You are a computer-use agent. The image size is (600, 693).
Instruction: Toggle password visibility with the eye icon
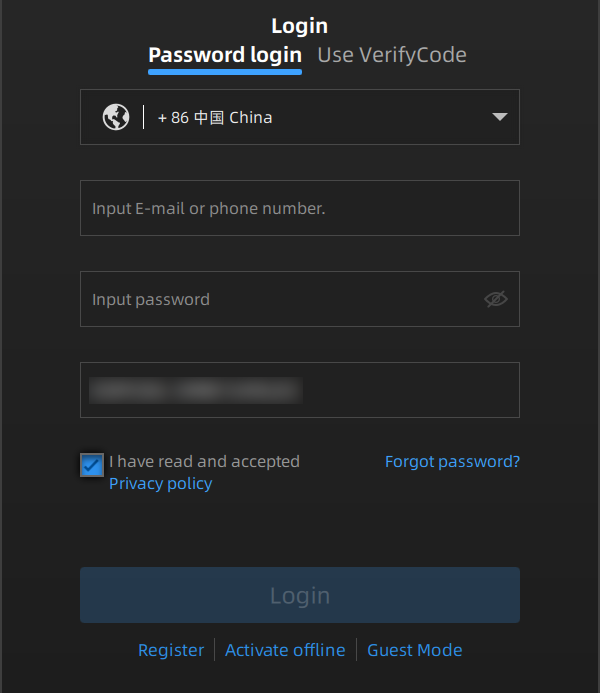(496, 299)
